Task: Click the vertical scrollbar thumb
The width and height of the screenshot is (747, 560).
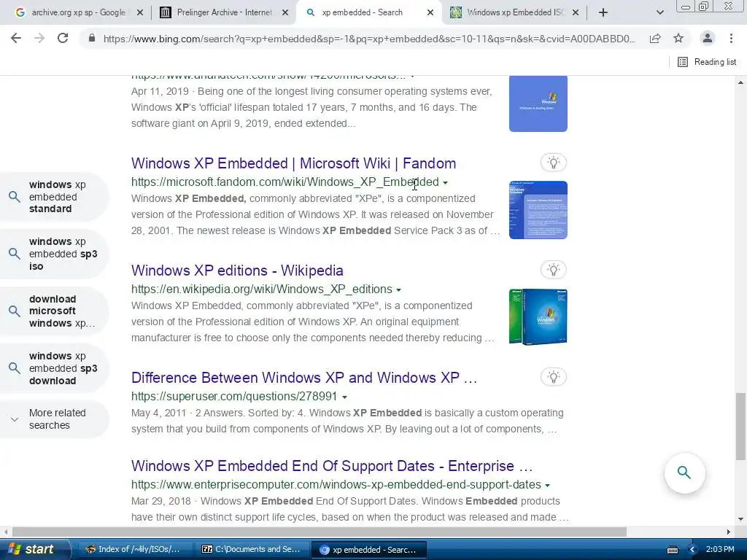Action: [740, 426]
